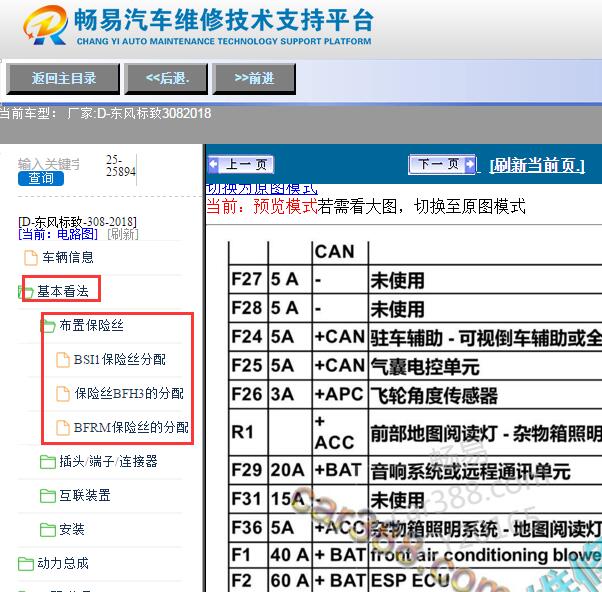Click the BSI1保险丝分配 page icon
This screenshot has width=602, height=592.
(x=63, y=360)
